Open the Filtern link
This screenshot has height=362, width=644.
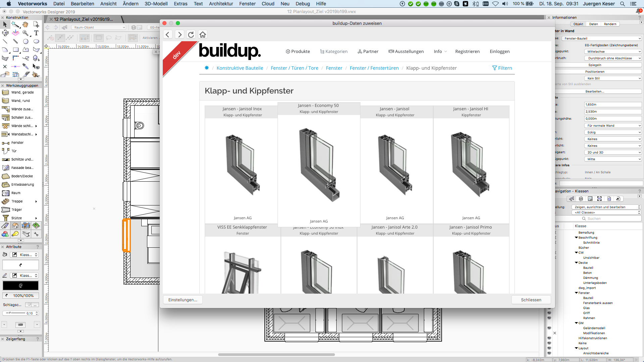coord(502,68)
